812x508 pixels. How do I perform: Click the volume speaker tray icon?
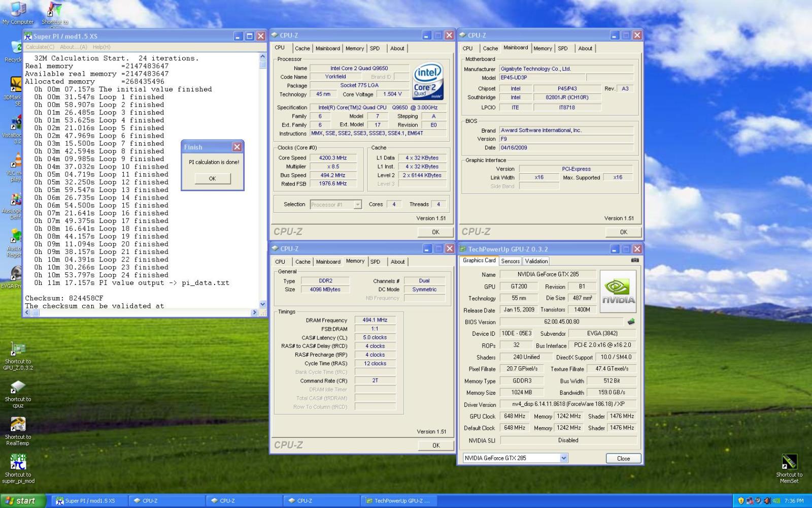pos(767,501)
